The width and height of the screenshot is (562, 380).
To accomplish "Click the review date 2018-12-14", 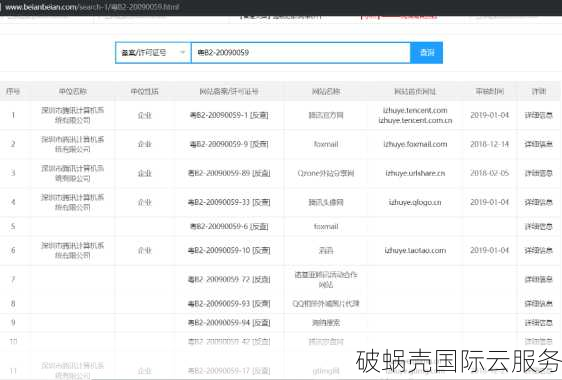I will (x=489, y=144).
